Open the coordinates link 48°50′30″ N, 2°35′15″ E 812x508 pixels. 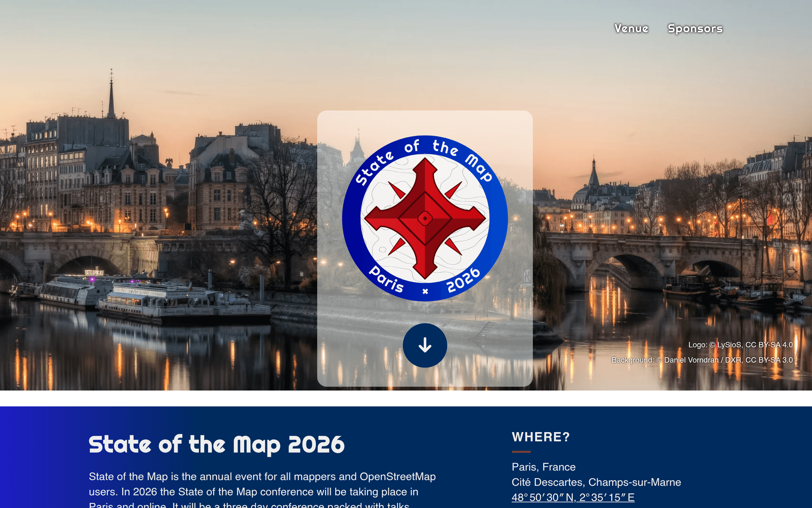573,497
